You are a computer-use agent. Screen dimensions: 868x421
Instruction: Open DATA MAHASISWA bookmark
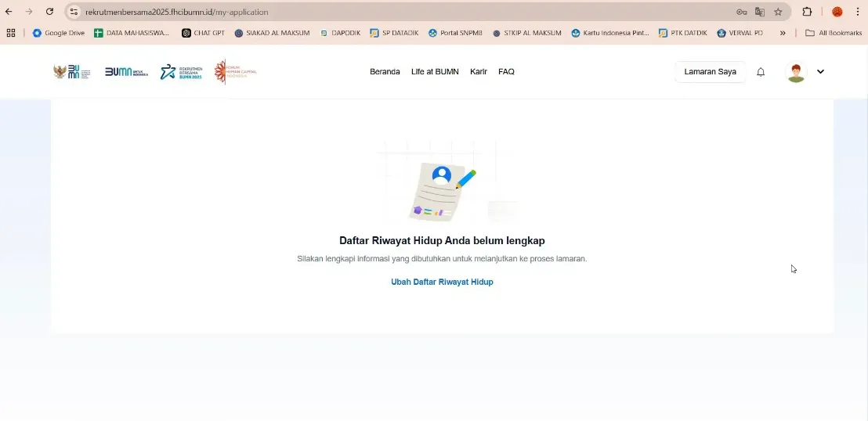pyautogui.click(x=132, y=33)
